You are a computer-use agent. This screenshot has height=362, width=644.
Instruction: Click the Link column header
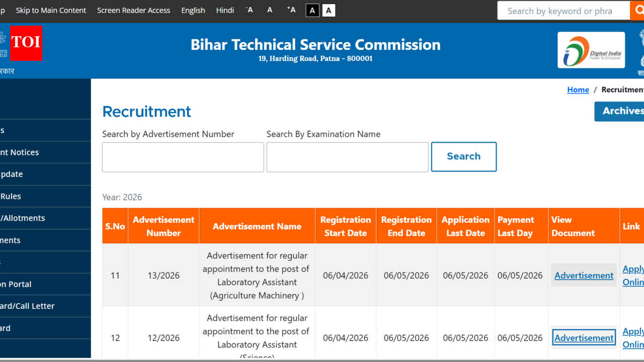pyautogui.click(x=631, y=226)
